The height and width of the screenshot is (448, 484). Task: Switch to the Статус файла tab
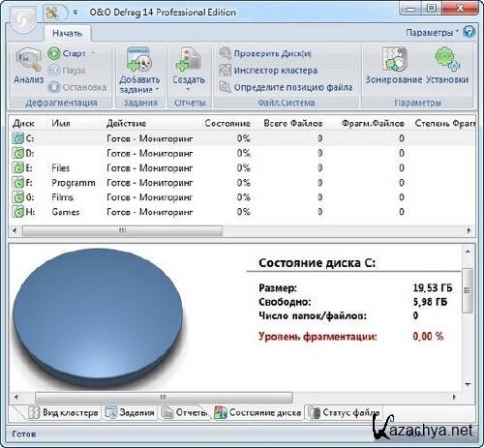[345, 412]
